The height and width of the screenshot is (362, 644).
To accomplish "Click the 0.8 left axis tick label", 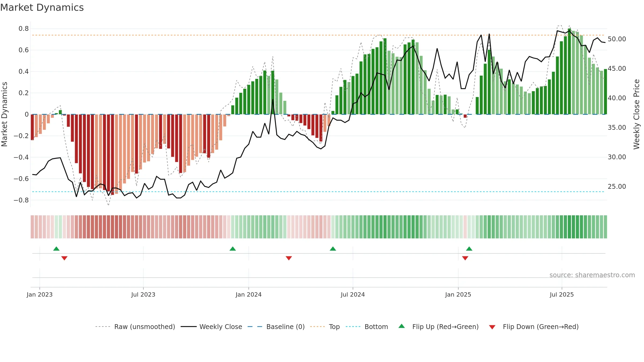I will [x=24, y=29].
